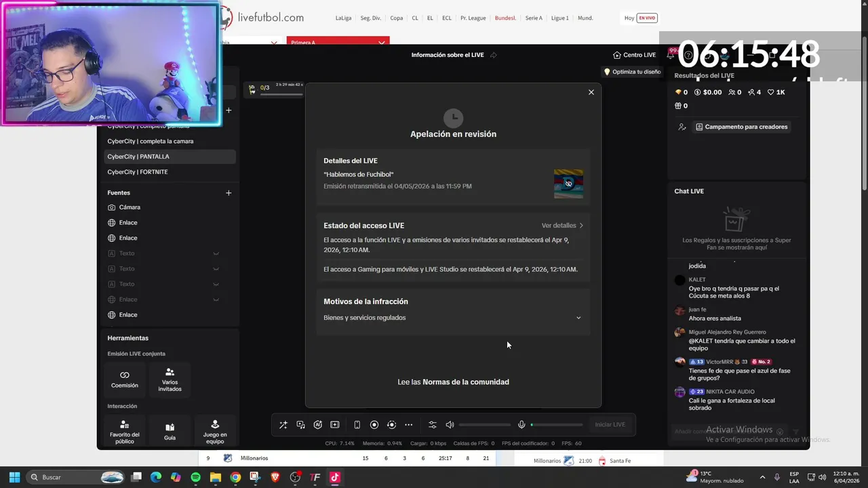Open Serie A tab on livefutbol
This screenshot has height=488, width=868.
pos(534,18)
